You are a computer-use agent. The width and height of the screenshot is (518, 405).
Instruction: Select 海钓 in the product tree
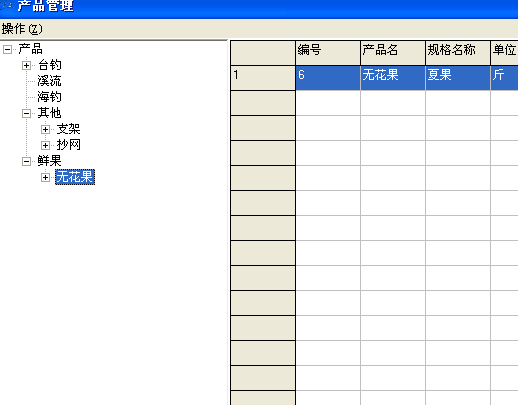pos(49,97)
